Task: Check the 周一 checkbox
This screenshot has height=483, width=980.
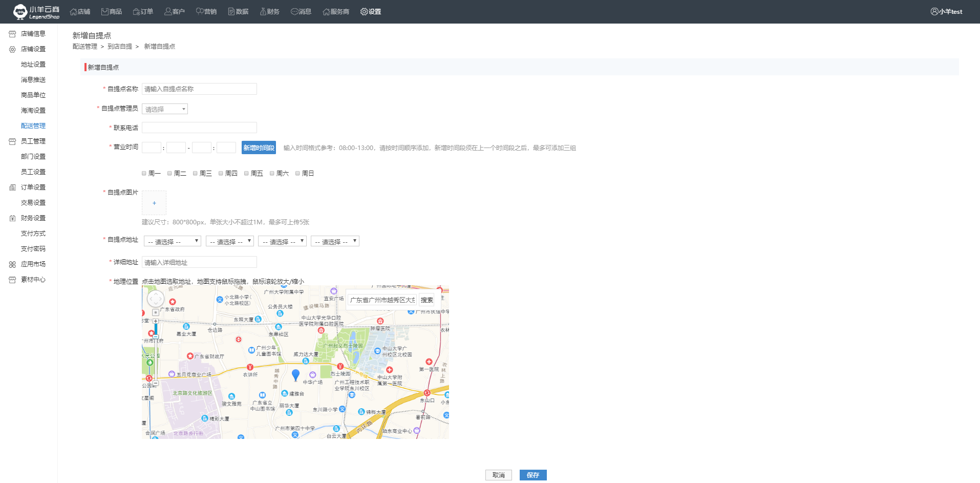Action: click(x=144, y=174)
